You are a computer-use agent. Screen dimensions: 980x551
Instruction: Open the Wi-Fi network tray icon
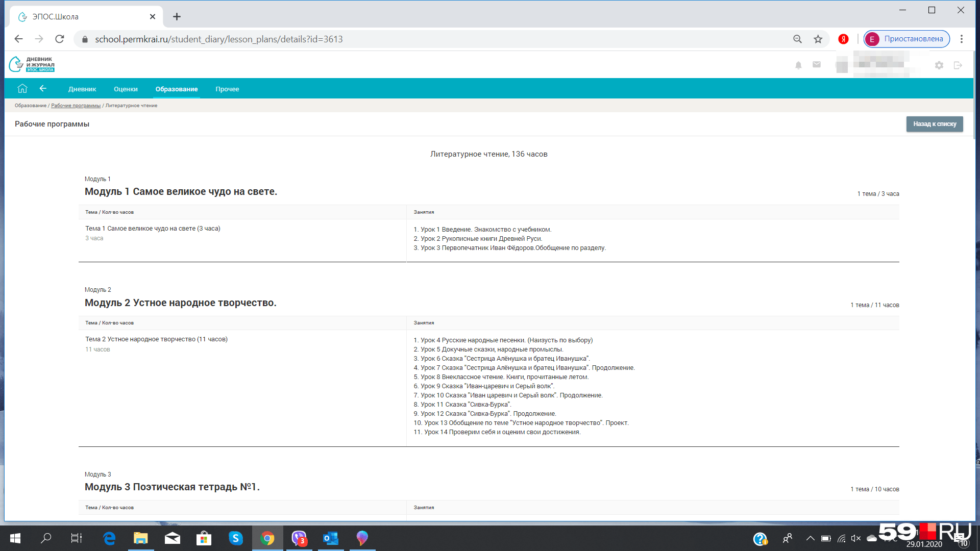[841, 538]
